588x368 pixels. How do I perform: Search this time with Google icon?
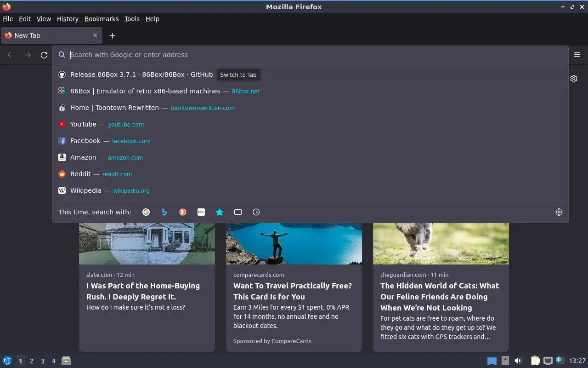click(146, 212)
